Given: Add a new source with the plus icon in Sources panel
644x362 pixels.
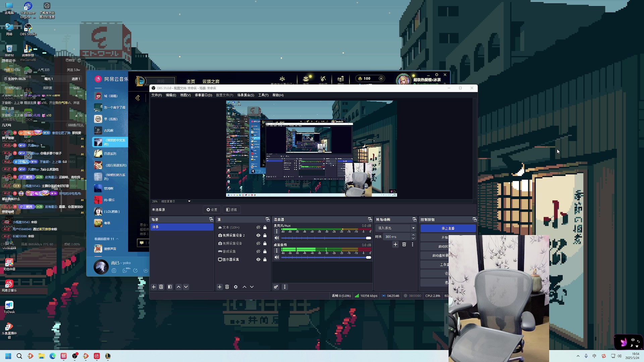Looking at the screenshot, I should [x=220, y=287].
